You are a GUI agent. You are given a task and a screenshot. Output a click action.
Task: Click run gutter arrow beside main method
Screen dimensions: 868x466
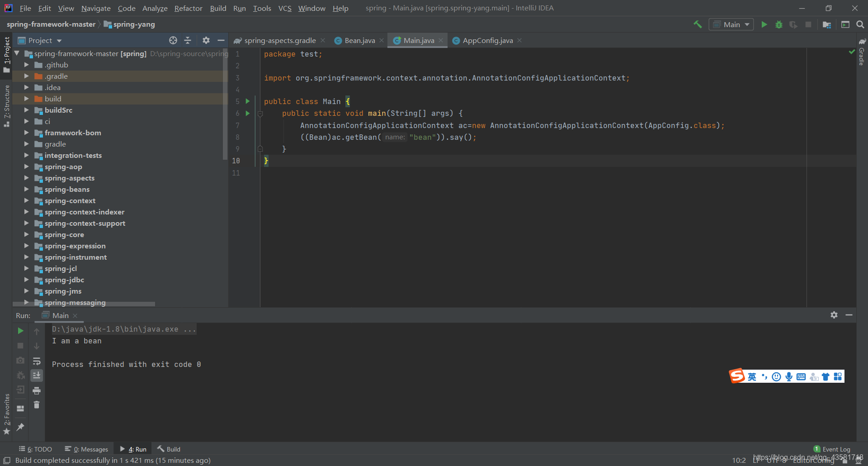[248, 113]
